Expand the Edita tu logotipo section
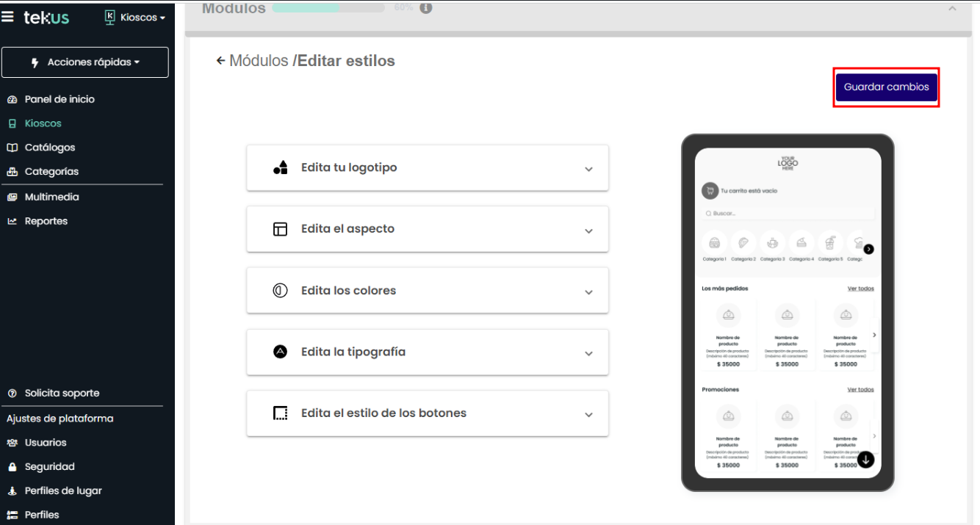The image size is (980, 525). tap(588, 169)
